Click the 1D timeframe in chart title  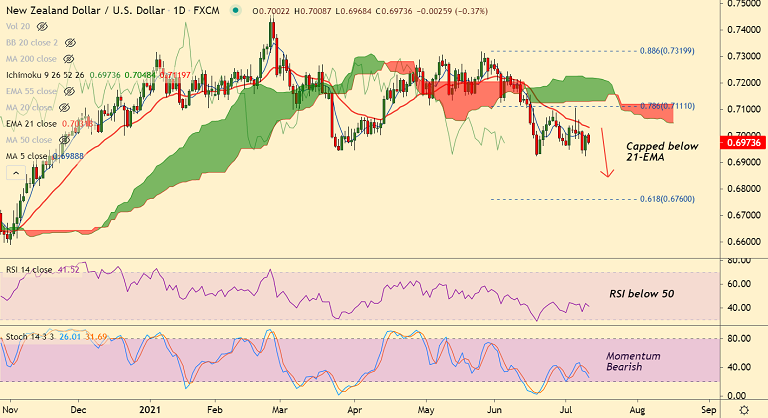point(179,10)
